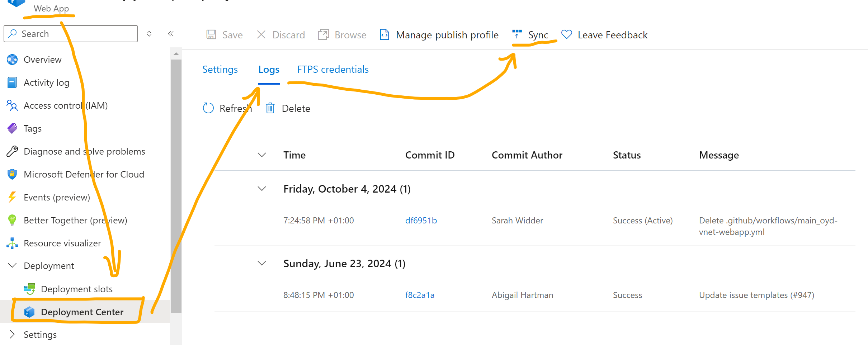Click the Commit ID column header
The width and height of the screenshot is (868, 345).
click(430, 155)
